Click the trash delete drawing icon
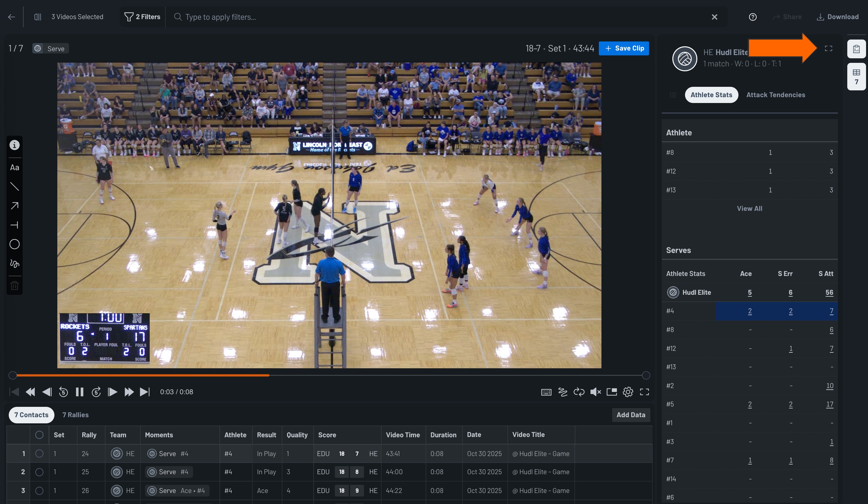 (x=15, y=286)
